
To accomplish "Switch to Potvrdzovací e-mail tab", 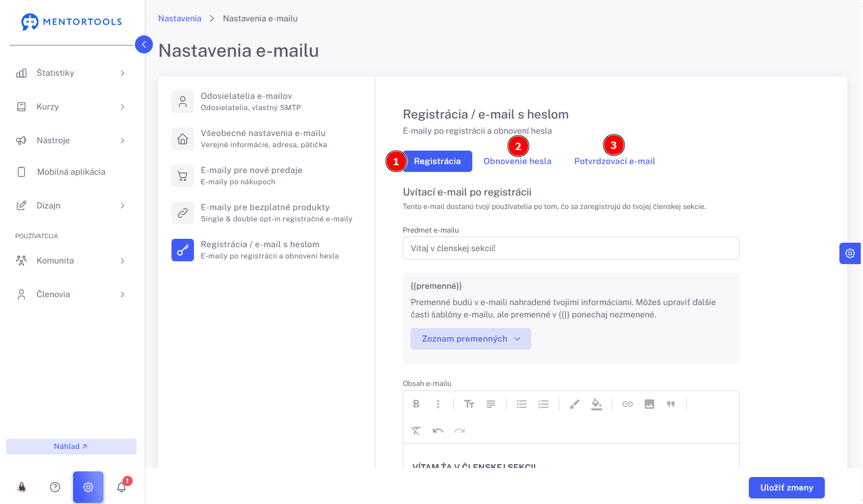I will pos(615,161).
